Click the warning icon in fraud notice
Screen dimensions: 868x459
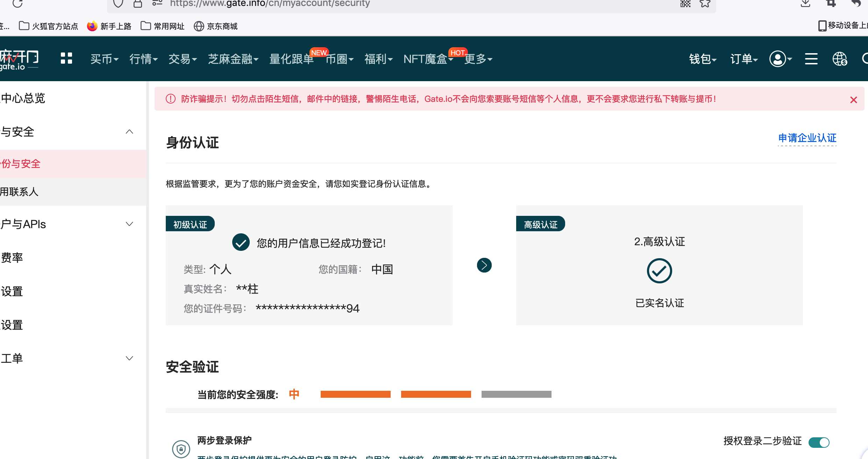(170, 99)
